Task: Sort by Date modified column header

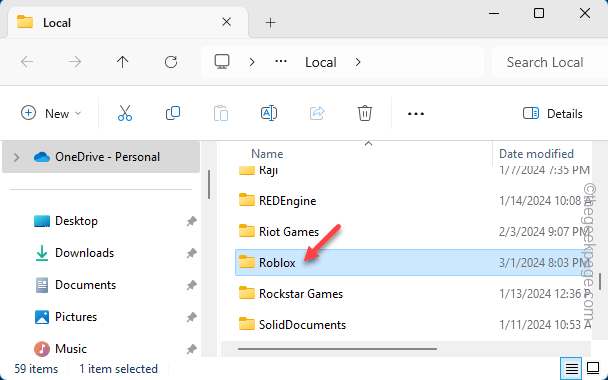Action: (536, 154)
